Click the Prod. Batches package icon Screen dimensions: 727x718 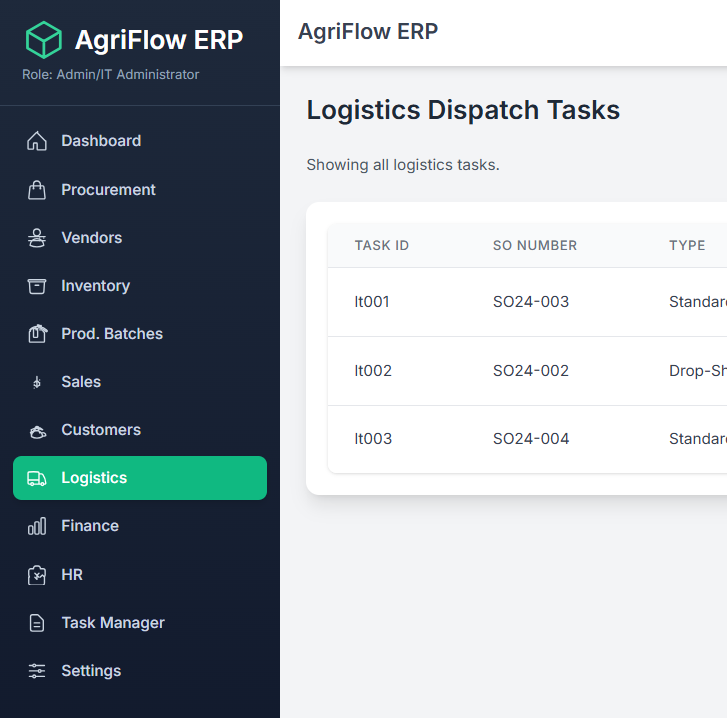point(37,334)
